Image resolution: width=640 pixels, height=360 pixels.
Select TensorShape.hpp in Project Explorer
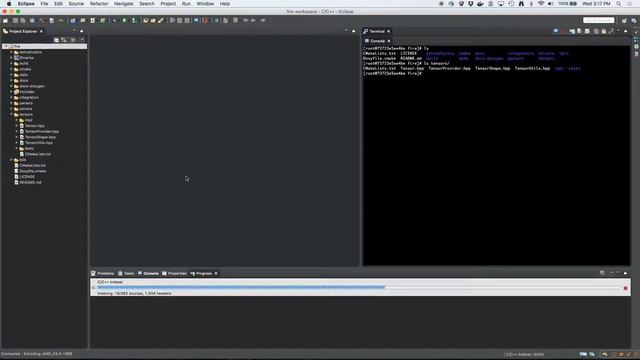tap(40, 137)
